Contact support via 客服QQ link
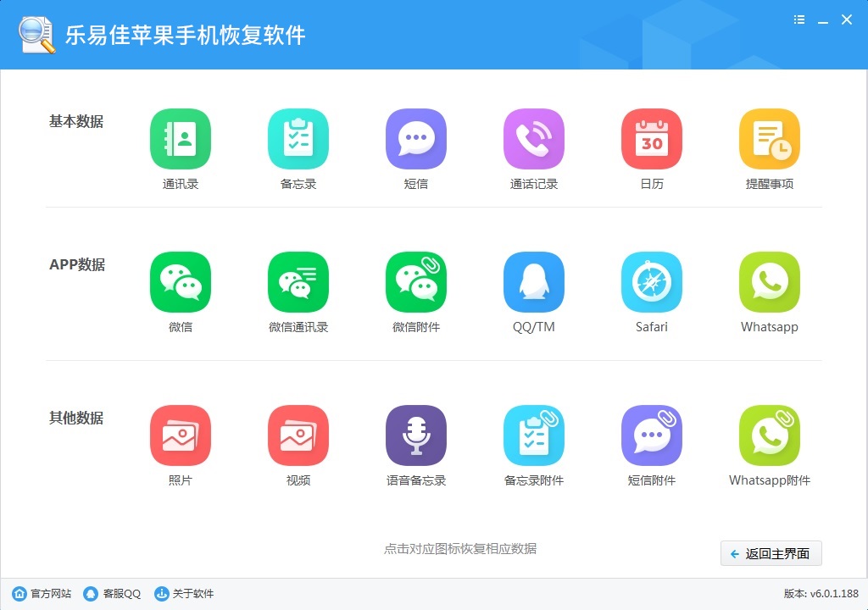This screenshot has width=868, height=610. point(113,594)
